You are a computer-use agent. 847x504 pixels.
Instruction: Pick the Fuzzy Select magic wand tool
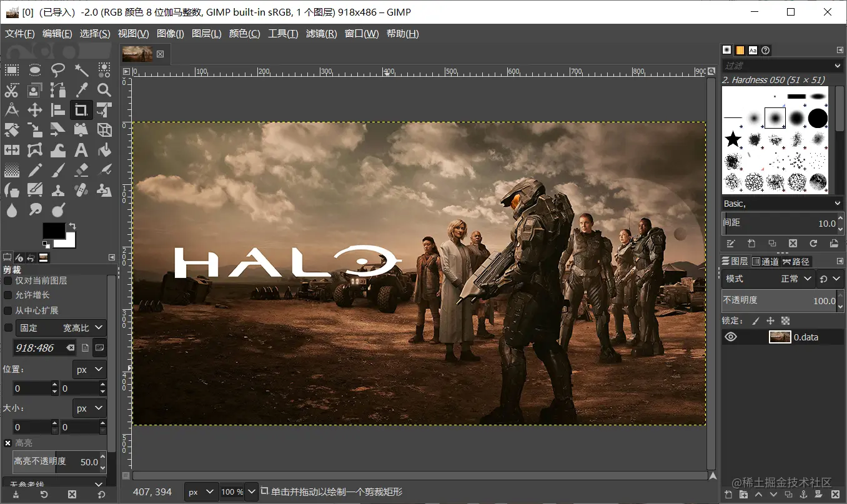coord(81,70)
